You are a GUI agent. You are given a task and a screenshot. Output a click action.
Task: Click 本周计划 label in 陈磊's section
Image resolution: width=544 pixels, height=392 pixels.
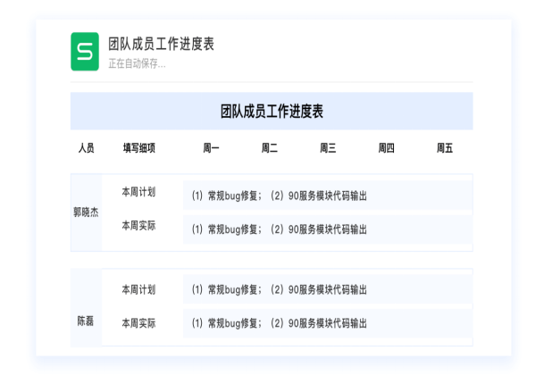138,289
